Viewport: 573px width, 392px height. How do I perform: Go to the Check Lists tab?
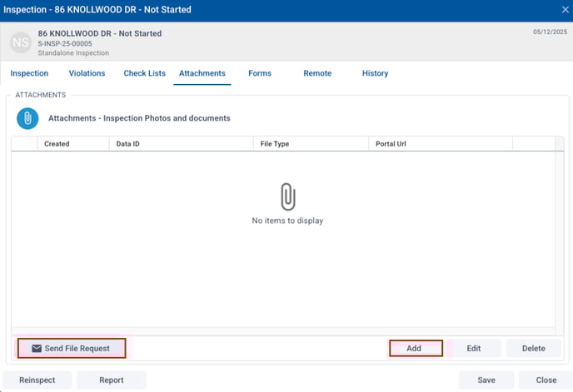coord(144,73)
